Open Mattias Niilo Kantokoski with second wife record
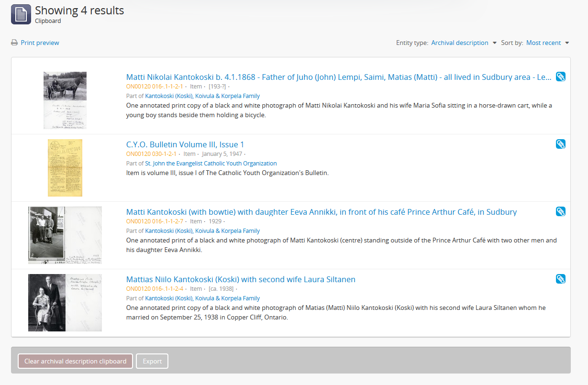Image resolution: width=588 pixels, height=385 pixels. 241,279
